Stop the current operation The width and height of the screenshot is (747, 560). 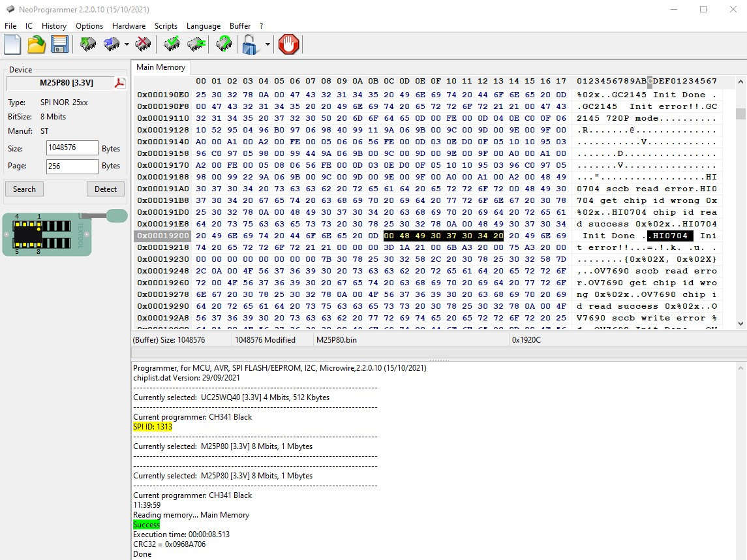[288, 44]
